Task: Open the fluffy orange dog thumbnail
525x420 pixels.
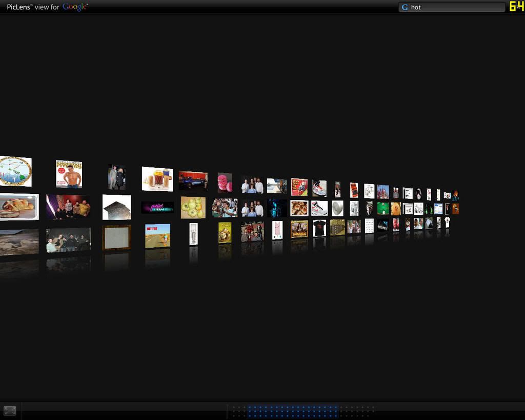Action: (x=396, y=209)
